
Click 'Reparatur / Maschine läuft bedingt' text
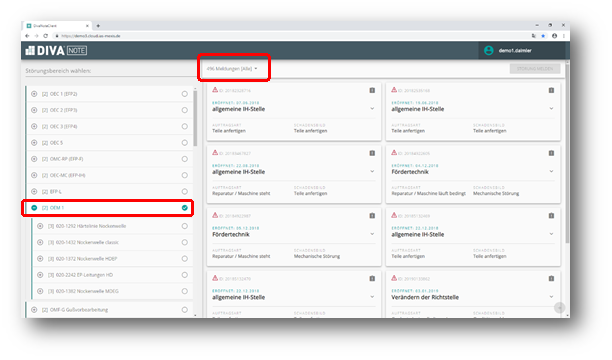(x=429, y=194)
